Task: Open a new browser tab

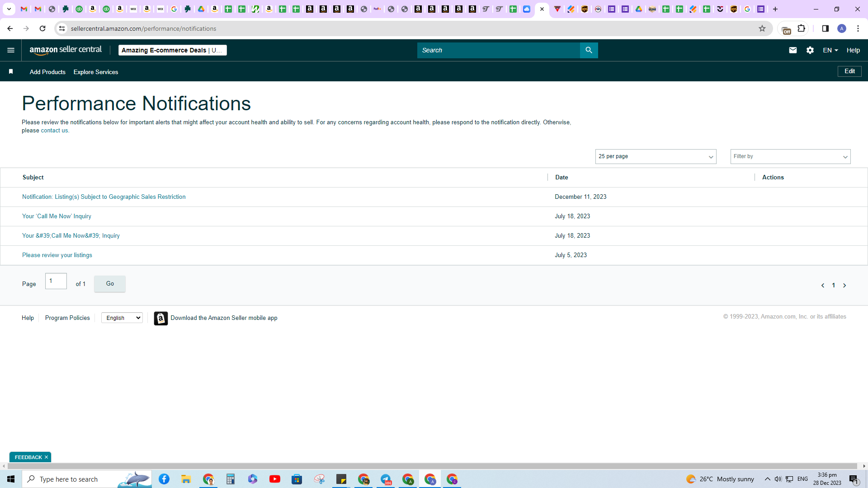Action: pyautogui.click(x=775, y=9)
